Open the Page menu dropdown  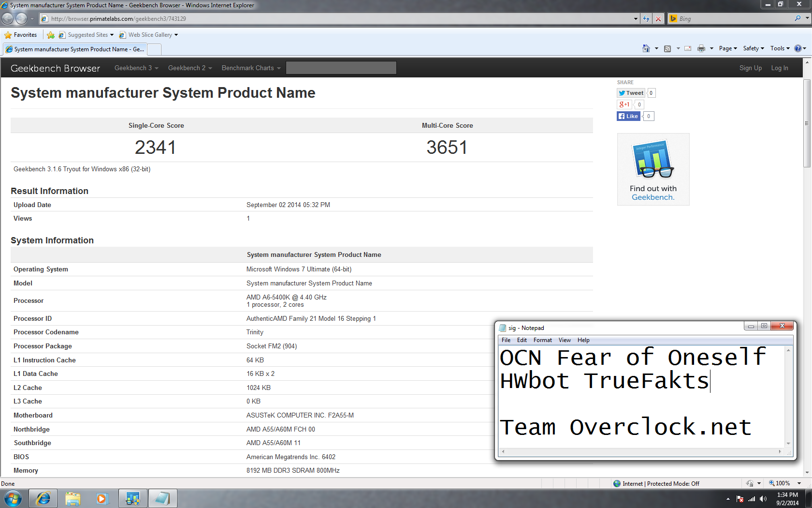pyautogui.click(x=728, y=48)
